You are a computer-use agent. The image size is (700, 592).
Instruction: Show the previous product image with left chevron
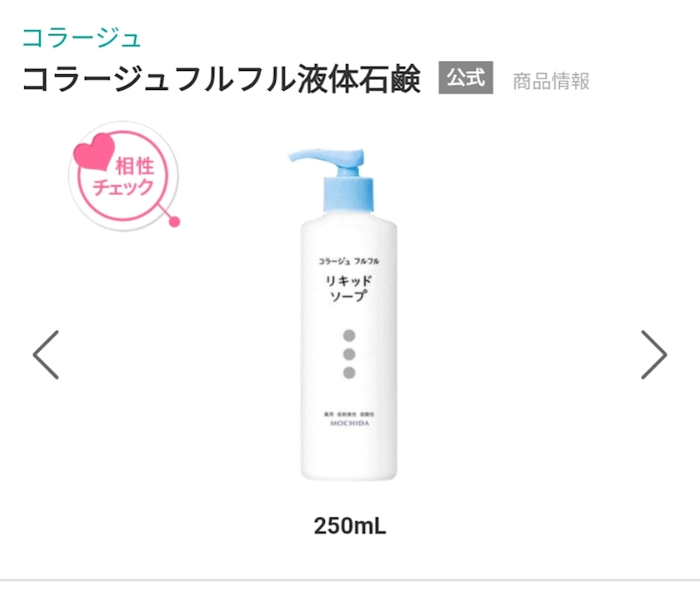tap(46, 354)
